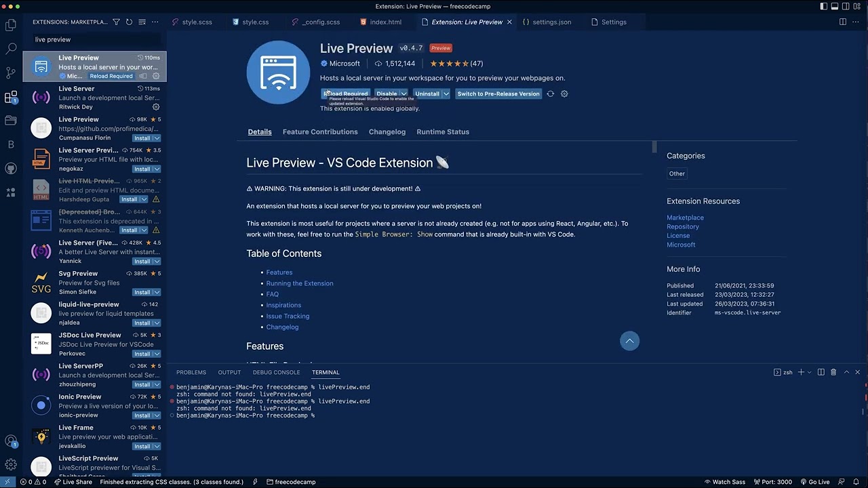
Task: Open the folder-shaped project manager icon
Action: coord(11,121)
